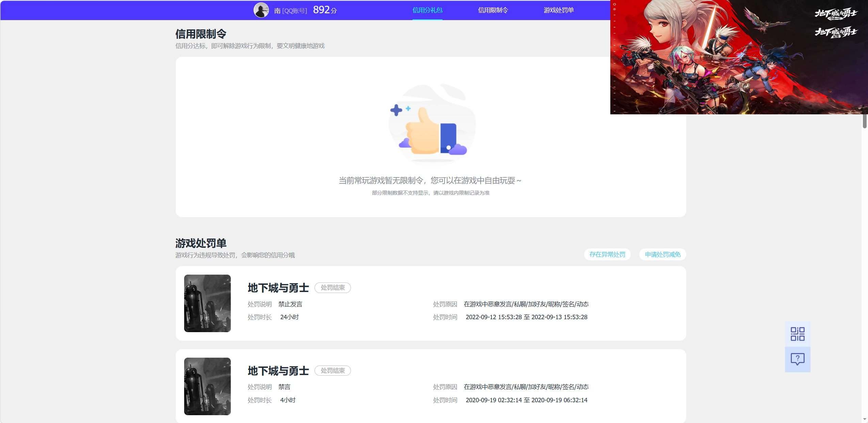Click the 部分限制数据不支持显示 note
868x423 pixels.
tap(431, 193)
